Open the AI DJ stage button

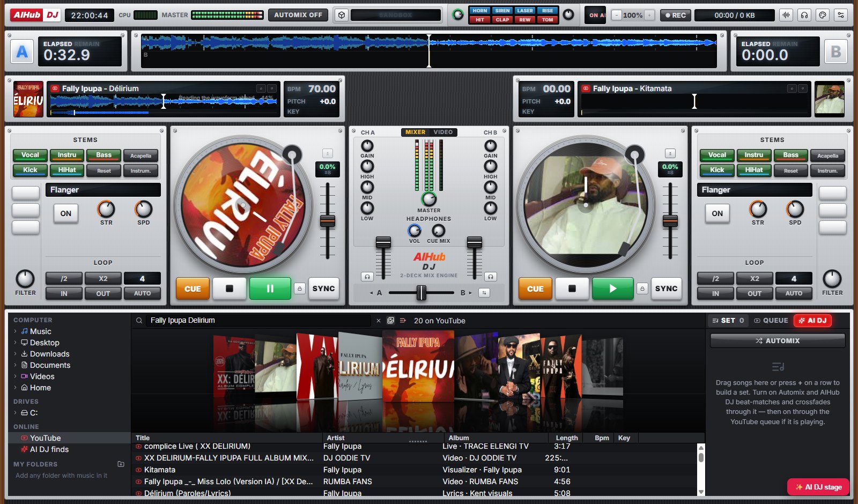tap(818, 487)
